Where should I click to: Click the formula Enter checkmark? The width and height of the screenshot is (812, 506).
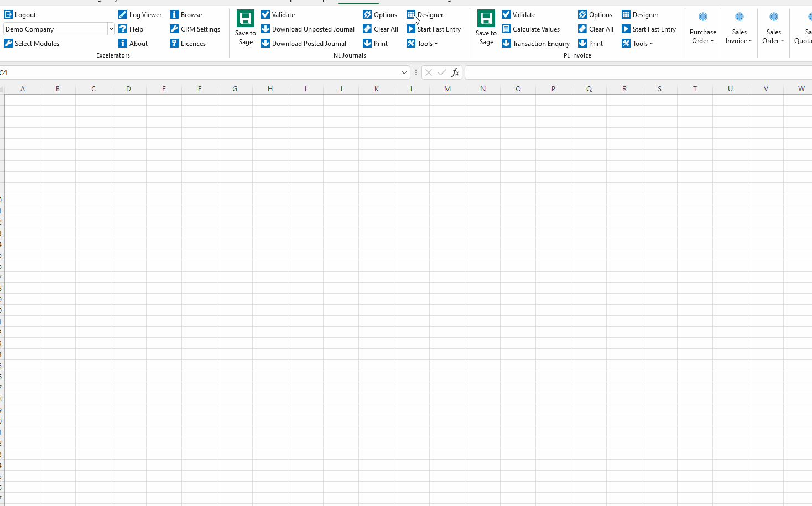point(442,72)
